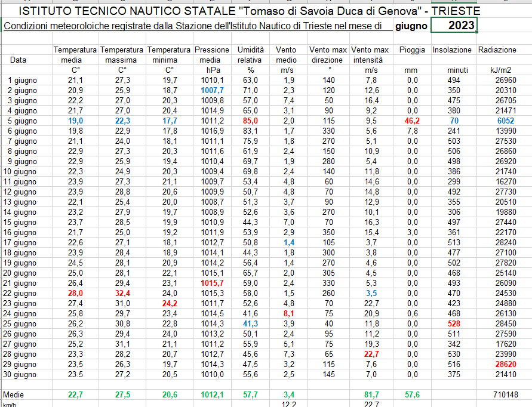Click green average pressure 1012,1
This screenshot has height=407, width=532.
(212, 395)
